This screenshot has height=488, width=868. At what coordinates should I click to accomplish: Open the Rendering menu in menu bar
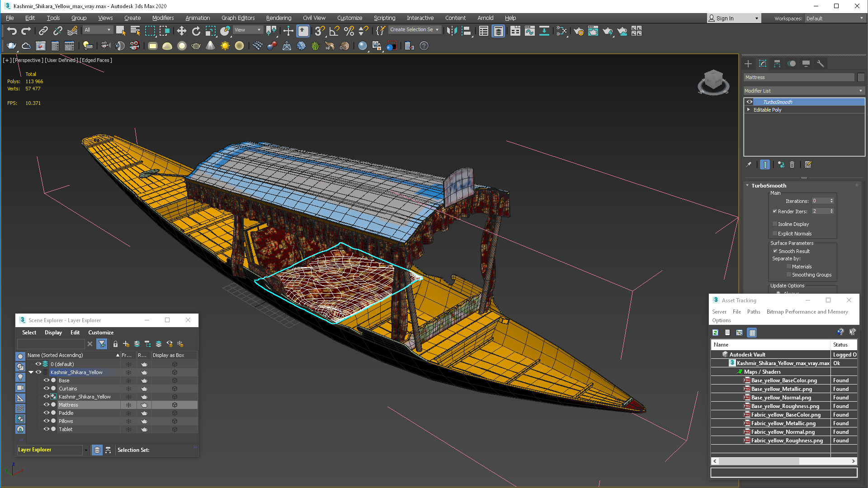(x=278, y=17)
